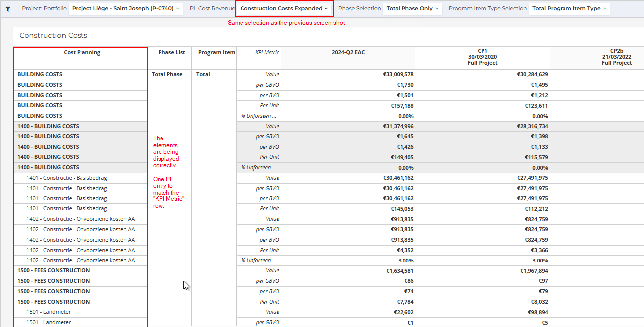The height and width of the screenshot is (327, 644).
Task: Select the 1401 - Constructie - Basisbedrag Per Unit row label
Action: pos(67,209)
